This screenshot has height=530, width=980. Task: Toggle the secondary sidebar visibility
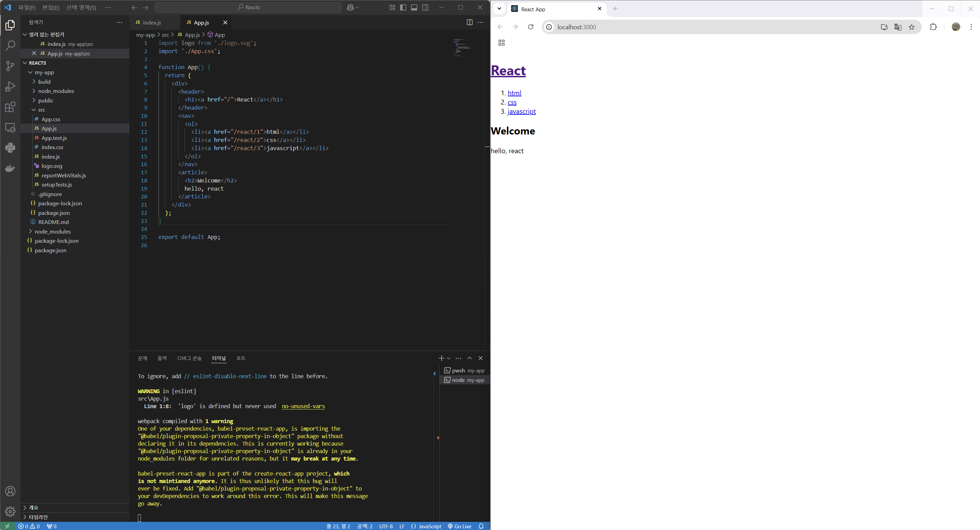tap(425, 7)
